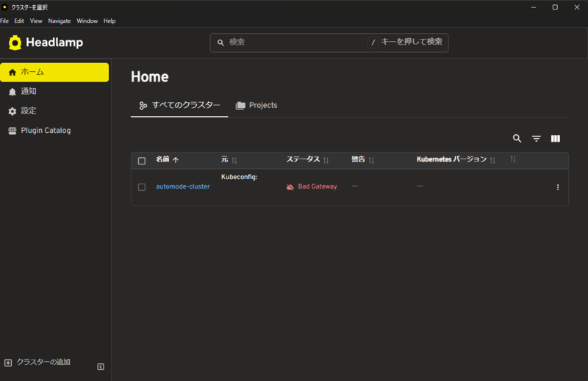Click the Home page heading
Viewport: 588px width, 381px height.
coord(150,77)
